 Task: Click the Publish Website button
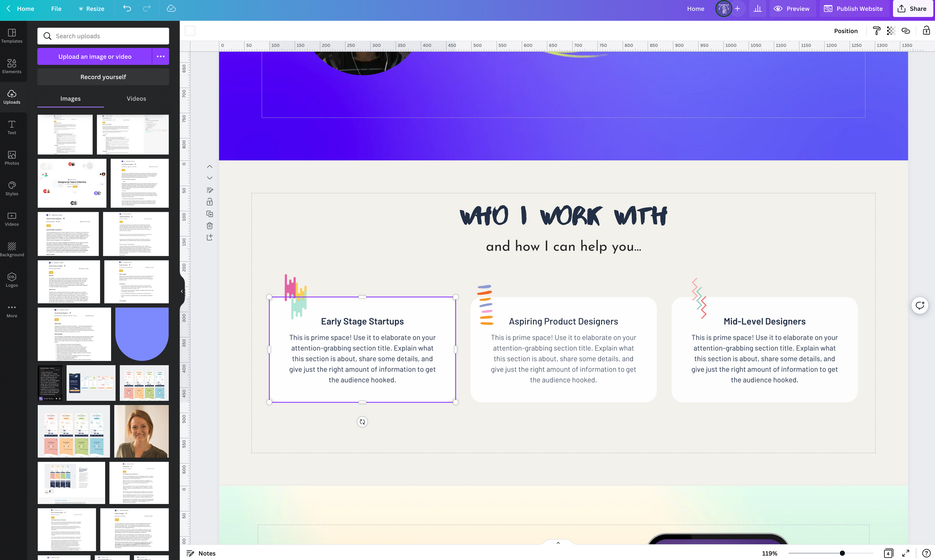click(x=854, y=8)
